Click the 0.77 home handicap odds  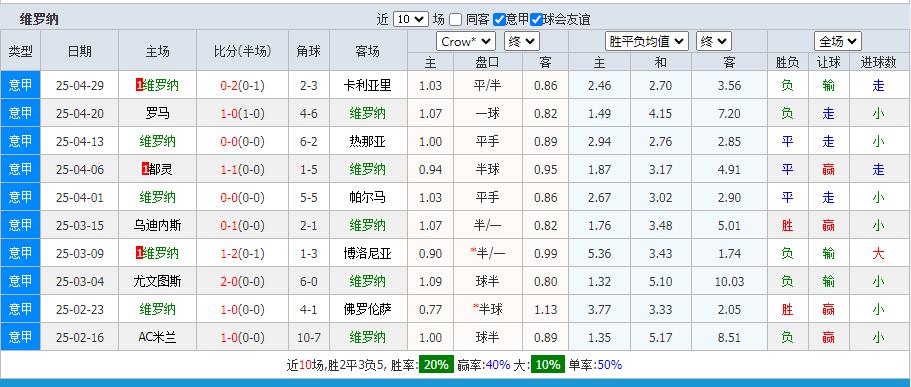431,309
